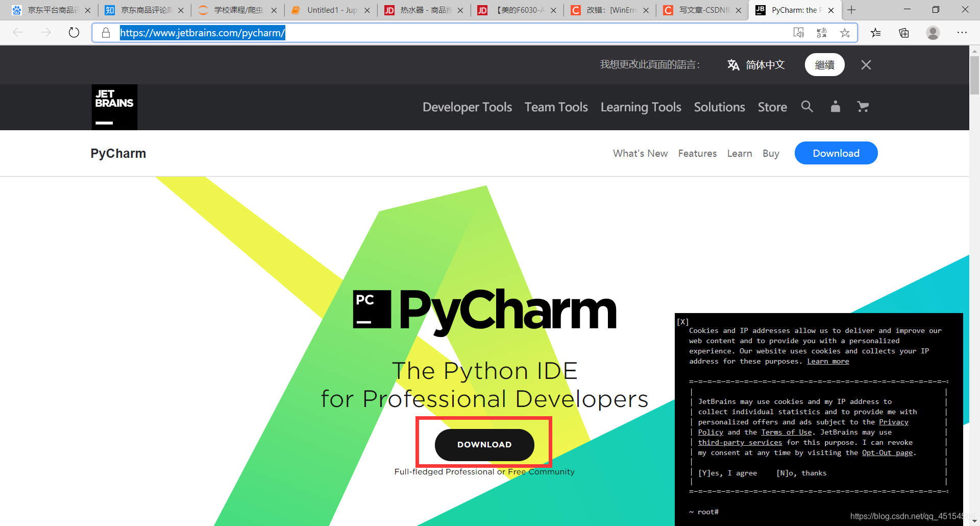
Task: Refresh the page with reload icon
Action: (74, 33)
